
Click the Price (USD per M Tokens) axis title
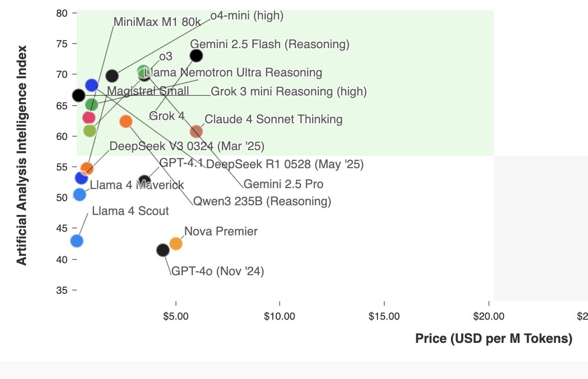pyautogui.click(x=494, y=339)
